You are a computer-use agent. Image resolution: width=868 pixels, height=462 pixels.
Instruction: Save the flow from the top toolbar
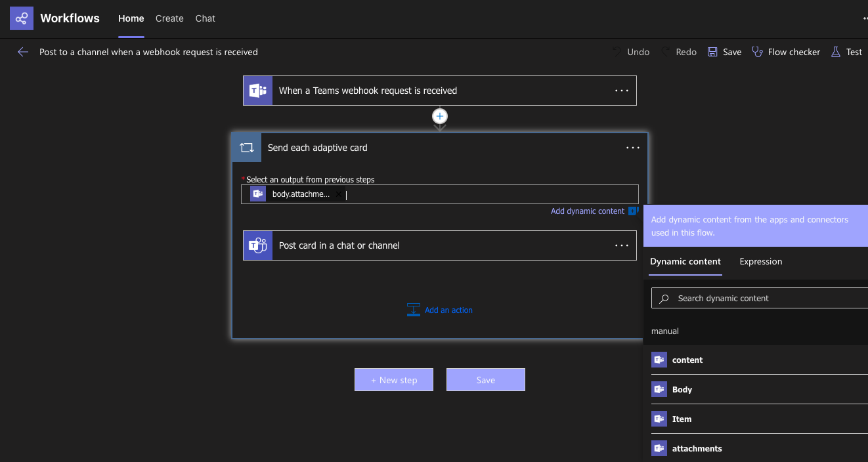[x=724, y=52]
